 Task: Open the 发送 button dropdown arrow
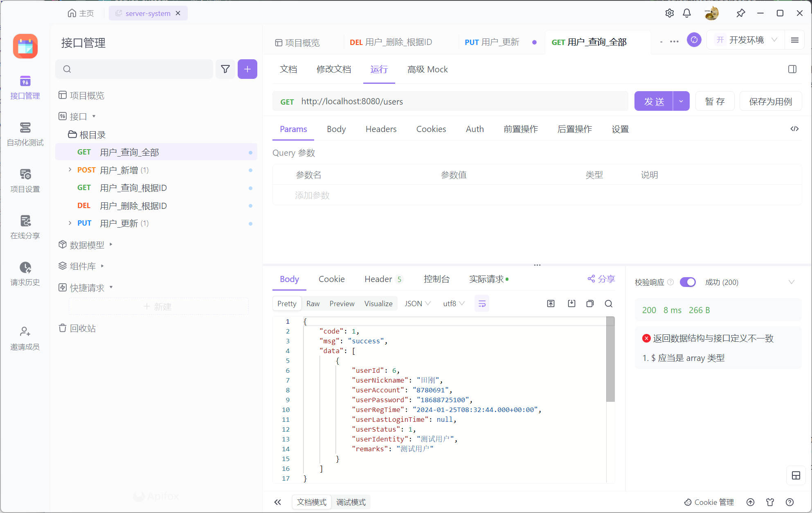point(681,101)
